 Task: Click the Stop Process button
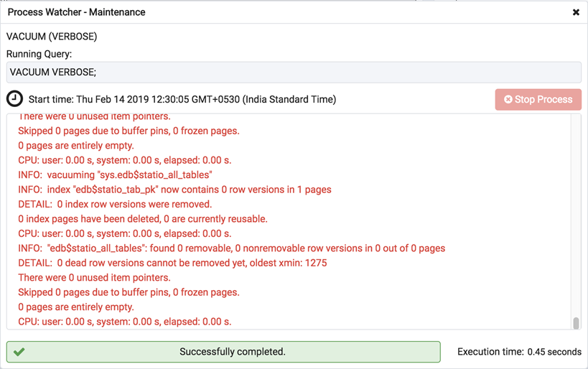pyautogui.click(x=538, y=99)
